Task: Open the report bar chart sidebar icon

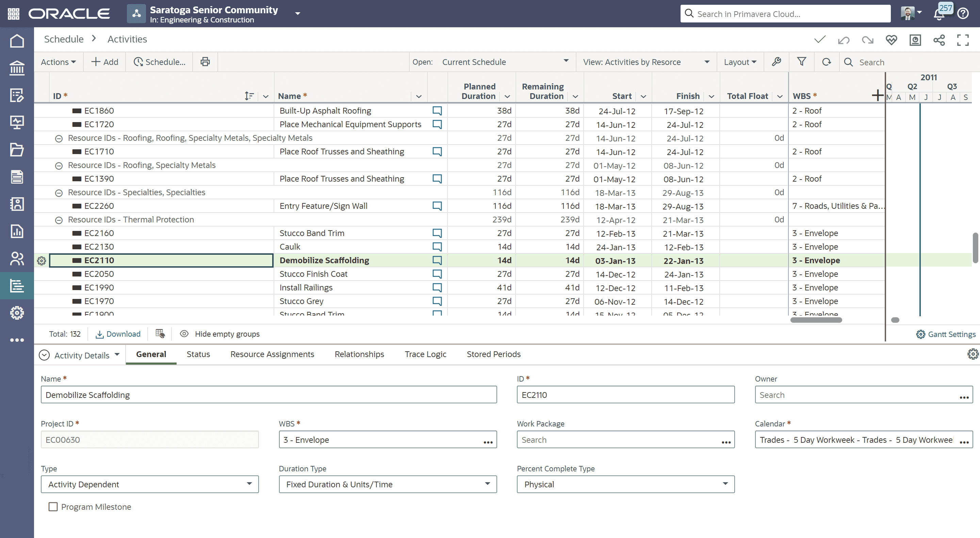Action: coord(17,231)
